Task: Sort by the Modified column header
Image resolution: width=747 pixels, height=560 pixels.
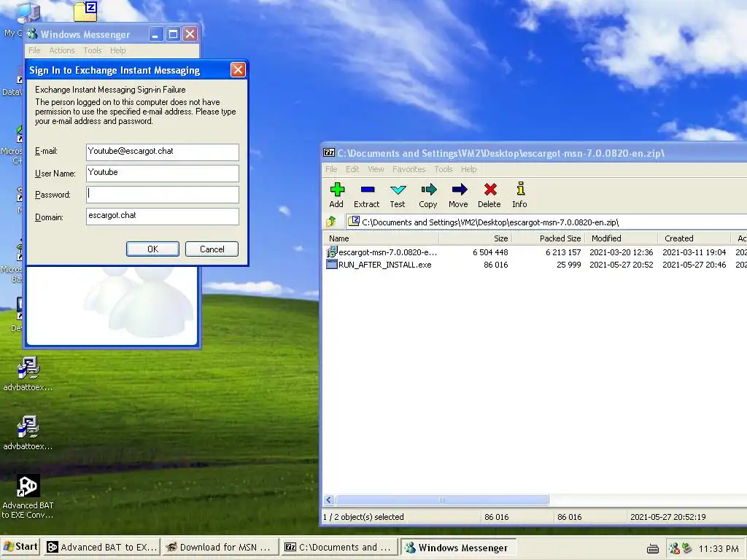Action: [x=622, y=238]
